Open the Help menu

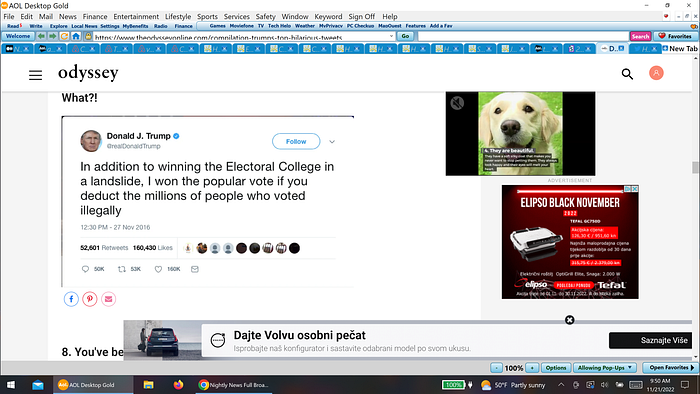(x=389, y=17)
